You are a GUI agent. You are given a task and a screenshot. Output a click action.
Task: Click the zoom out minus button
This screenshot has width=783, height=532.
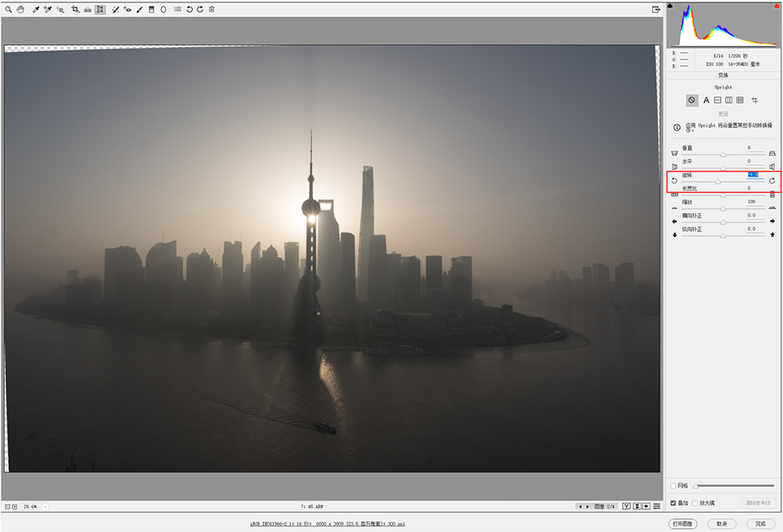7,507
